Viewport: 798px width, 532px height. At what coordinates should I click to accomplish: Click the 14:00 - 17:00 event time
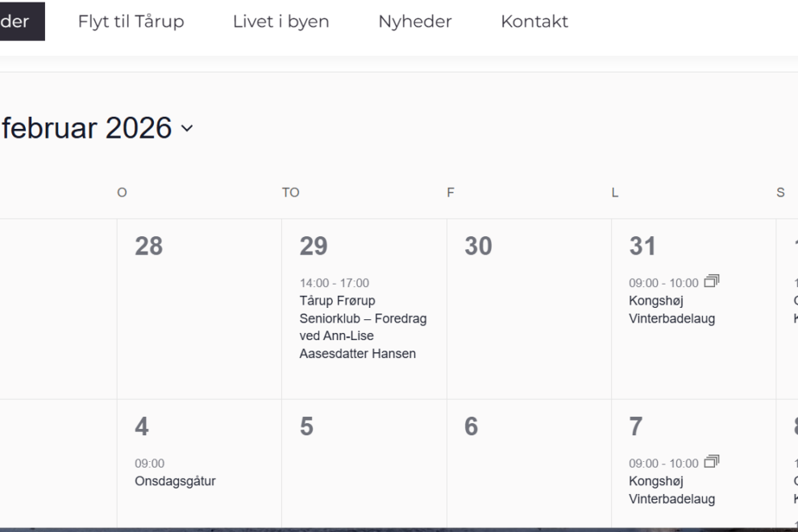334,283
